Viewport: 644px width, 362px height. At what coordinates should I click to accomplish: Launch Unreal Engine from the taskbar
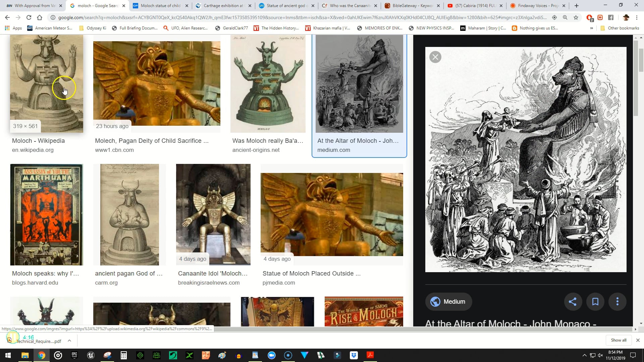coord(91,355)
